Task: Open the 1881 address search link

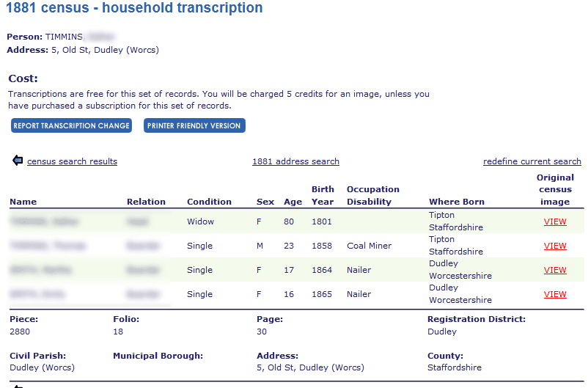Action: pos(295,161)
